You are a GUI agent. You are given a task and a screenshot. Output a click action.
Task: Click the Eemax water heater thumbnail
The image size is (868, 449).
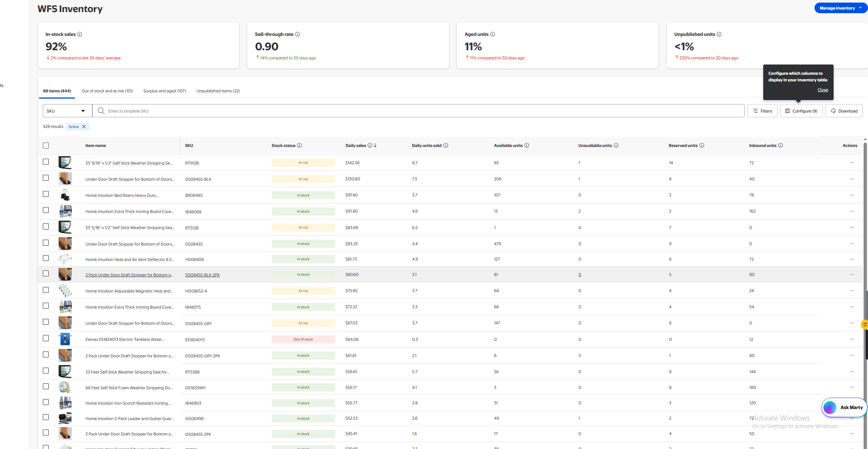[65, 339]
